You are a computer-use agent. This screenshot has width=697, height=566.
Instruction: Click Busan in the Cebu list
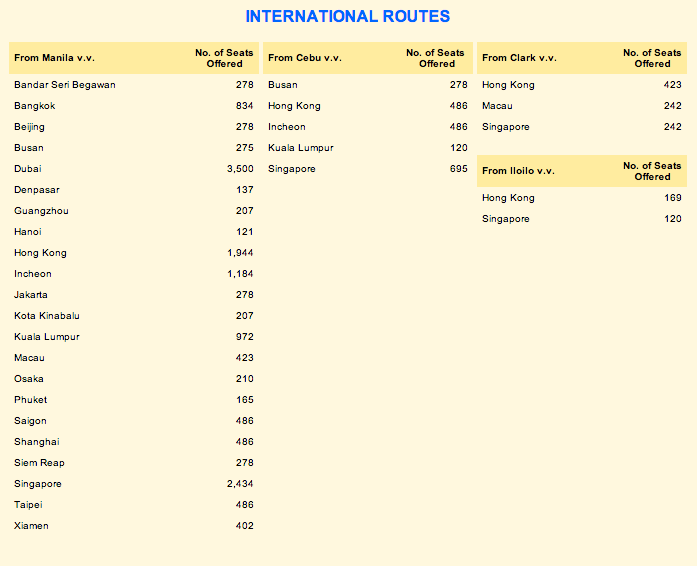(283, 84)
